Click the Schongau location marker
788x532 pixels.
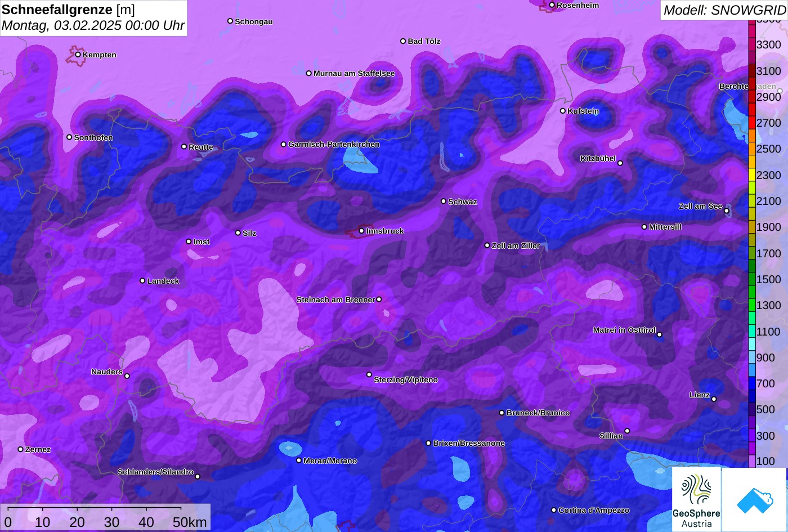tap(230, 21)
